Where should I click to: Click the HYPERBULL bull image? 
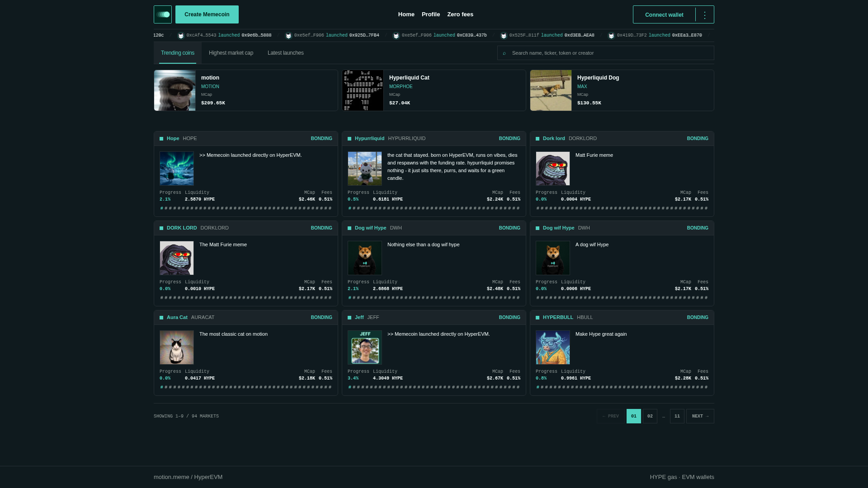(553, 347)
